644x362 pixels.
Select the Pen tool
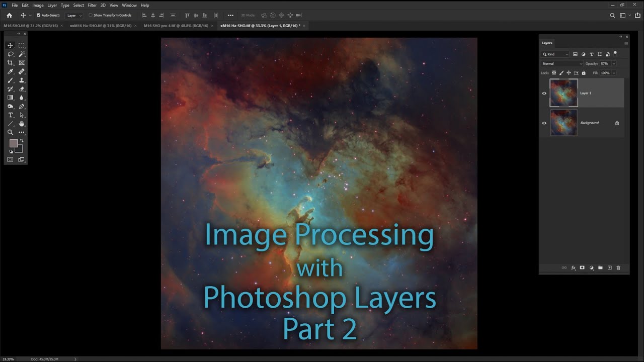22,107
